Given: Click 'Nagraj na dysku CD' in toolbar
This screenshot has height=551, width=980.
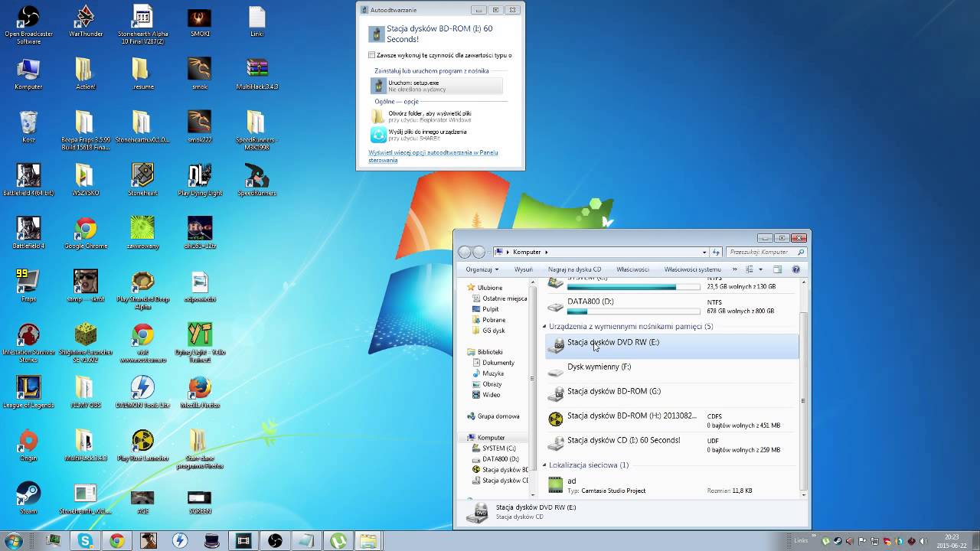Looking at the screenshot, I should [x=574, y=269].
